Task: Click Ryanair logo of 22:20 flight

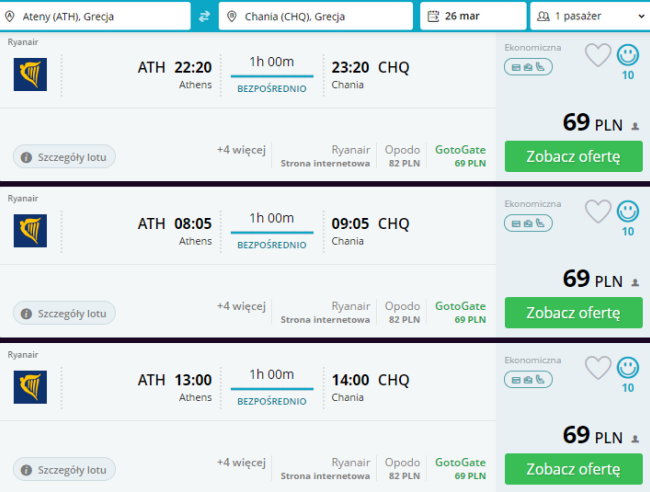Action: (30, 75)
